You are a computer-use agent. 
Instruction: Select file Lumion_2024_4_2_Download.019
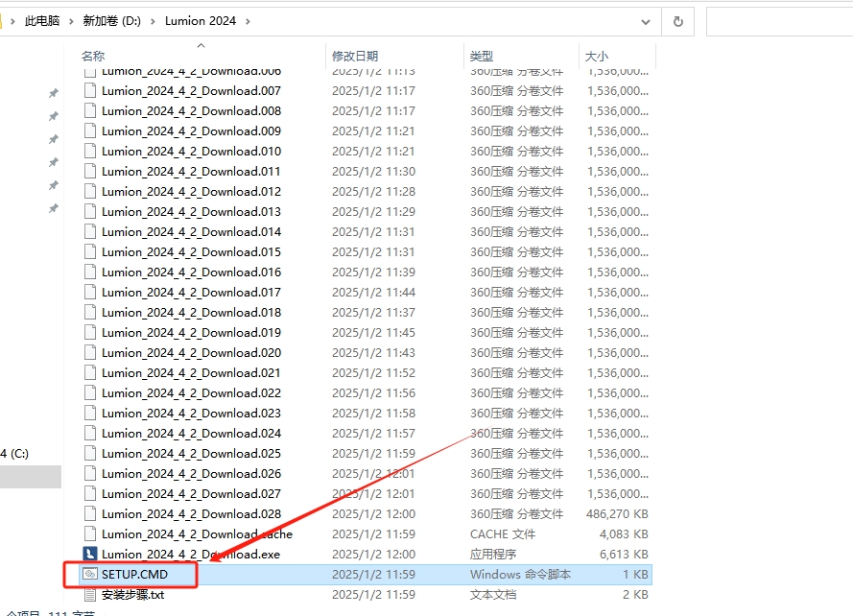191,332
